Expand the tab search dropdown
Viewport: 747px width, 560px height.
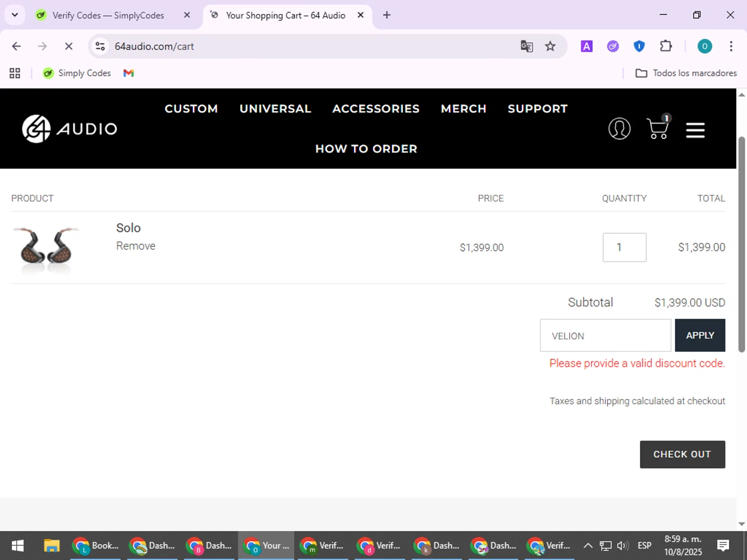click(x=15, y=15)
